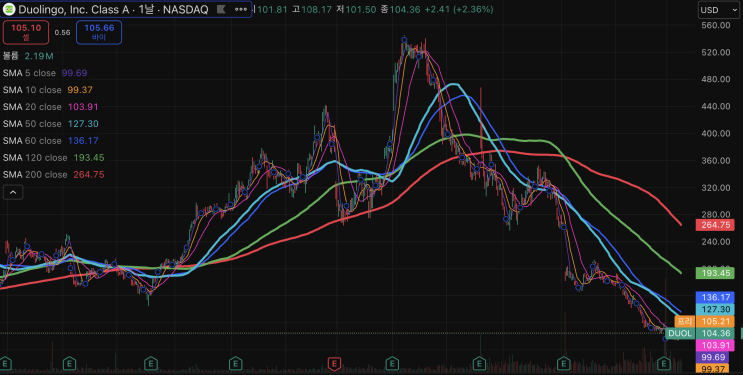Click the flag icon beside NASDAQ
Viewport: 743px width, 375px height.
(221, 9)
